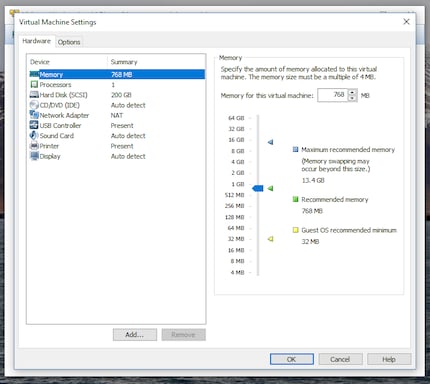Select the CD/DVD (IDE) row
Viewport: 430px width, 384px height.
pos(117,105)
